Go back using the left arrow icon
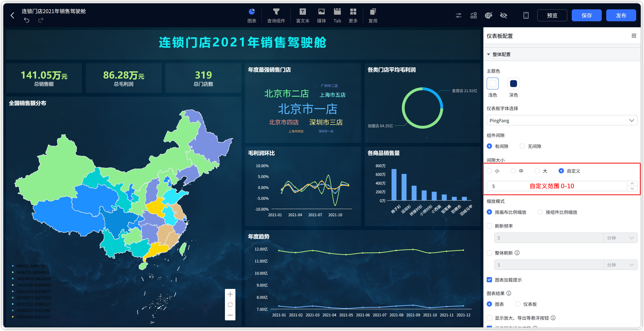This screenshot has width=644, height=331. pos(12,15)
